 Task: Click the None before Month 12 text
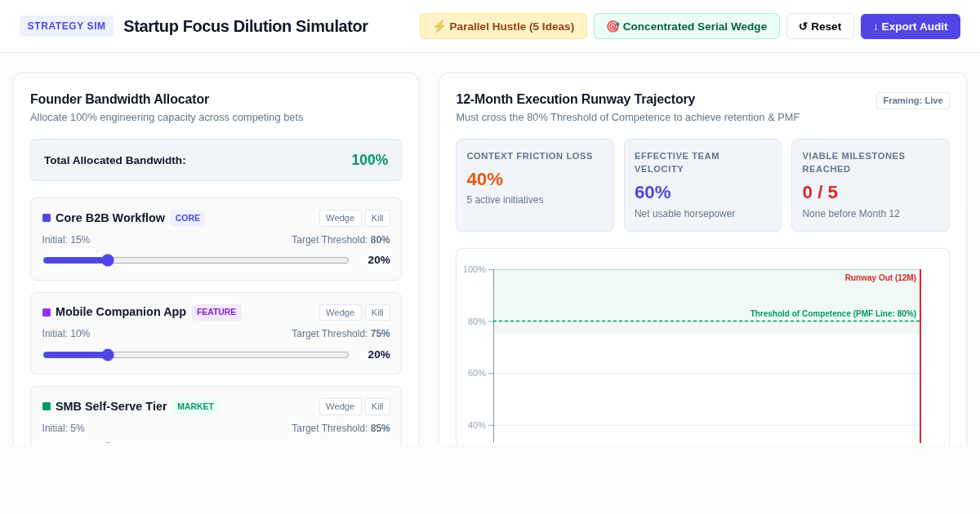click(x=851, y=214)
